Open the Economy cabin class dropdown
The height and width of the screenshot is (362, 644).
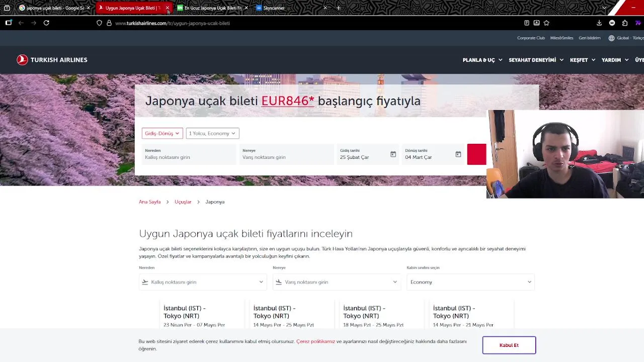(470, 282)
